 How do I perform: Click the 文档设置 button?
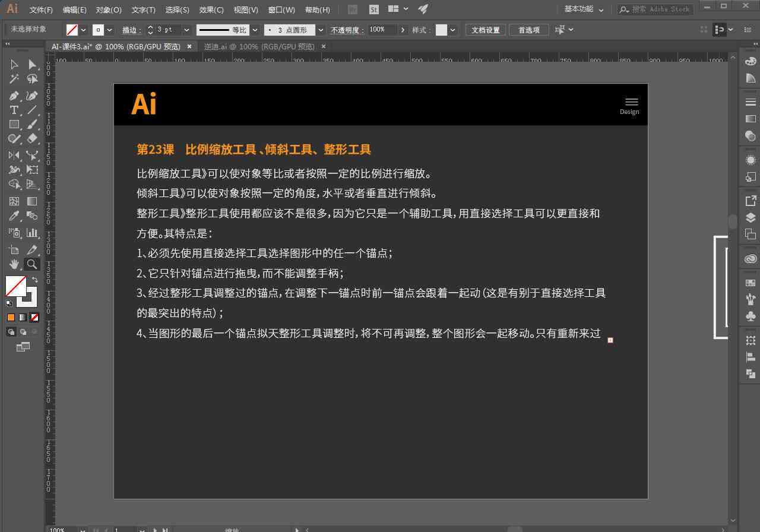coord(486,30)
